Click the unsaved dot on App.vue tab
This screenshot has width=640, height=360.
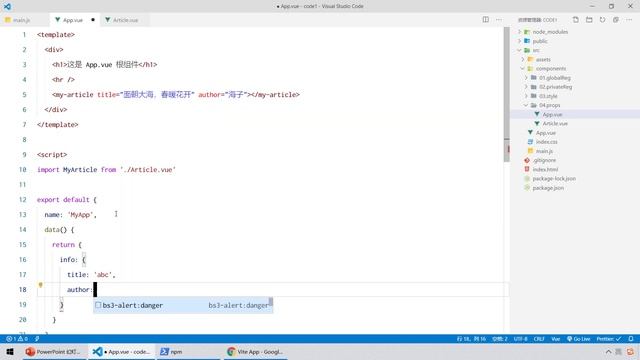tap(93, 20)
